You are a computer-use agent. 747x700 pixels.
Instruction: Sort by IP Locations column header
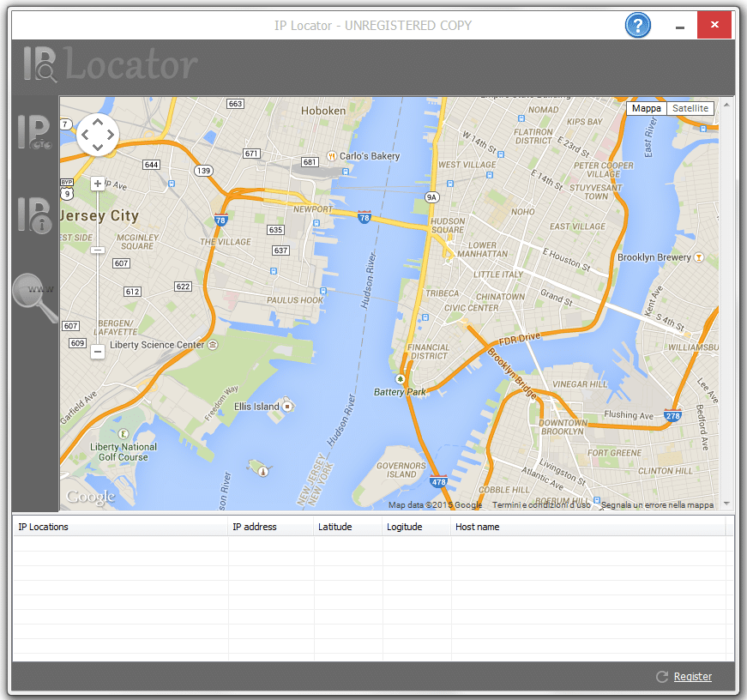(x=120, y=527)
